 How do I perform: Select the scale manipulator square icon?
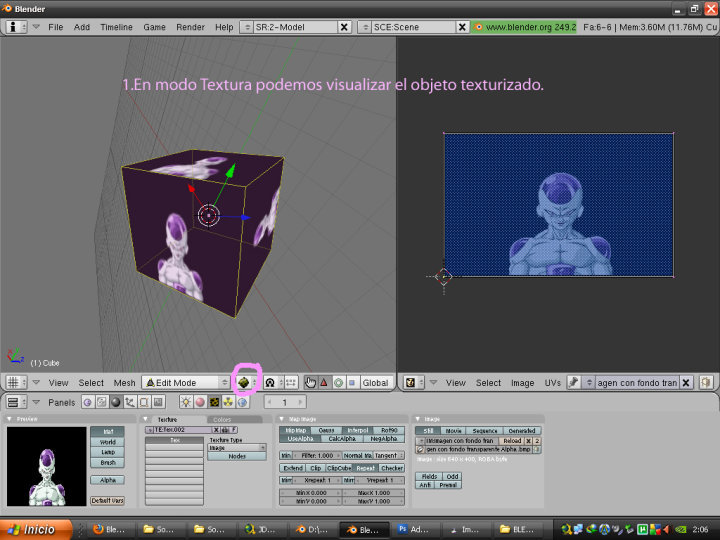pos(352,382)
